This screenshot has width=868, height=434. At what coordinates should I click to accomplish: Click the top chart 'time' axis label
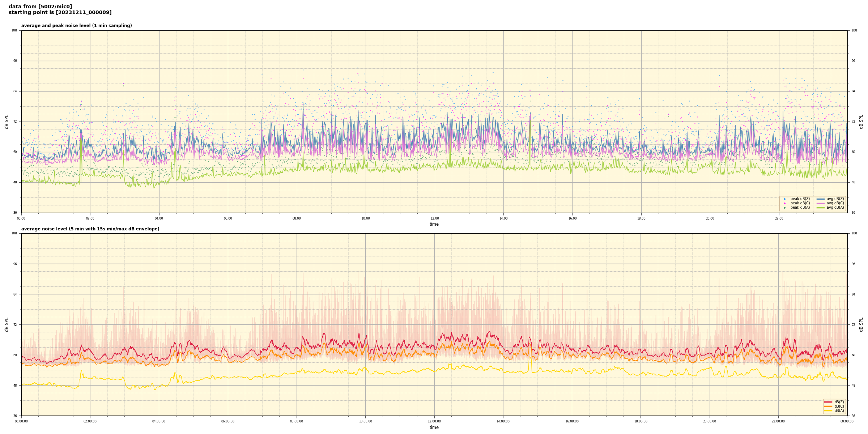point(434,224)
